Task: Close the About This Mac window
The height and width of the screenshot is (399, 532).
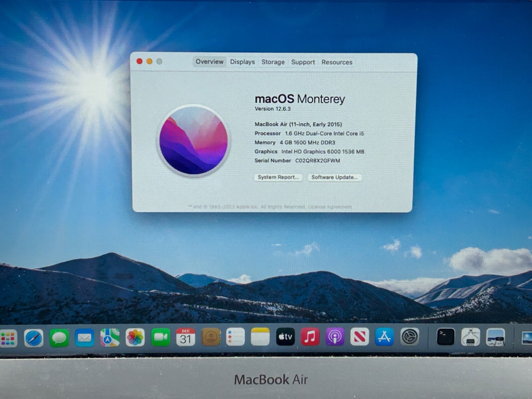Action: (x=140, y=61)
